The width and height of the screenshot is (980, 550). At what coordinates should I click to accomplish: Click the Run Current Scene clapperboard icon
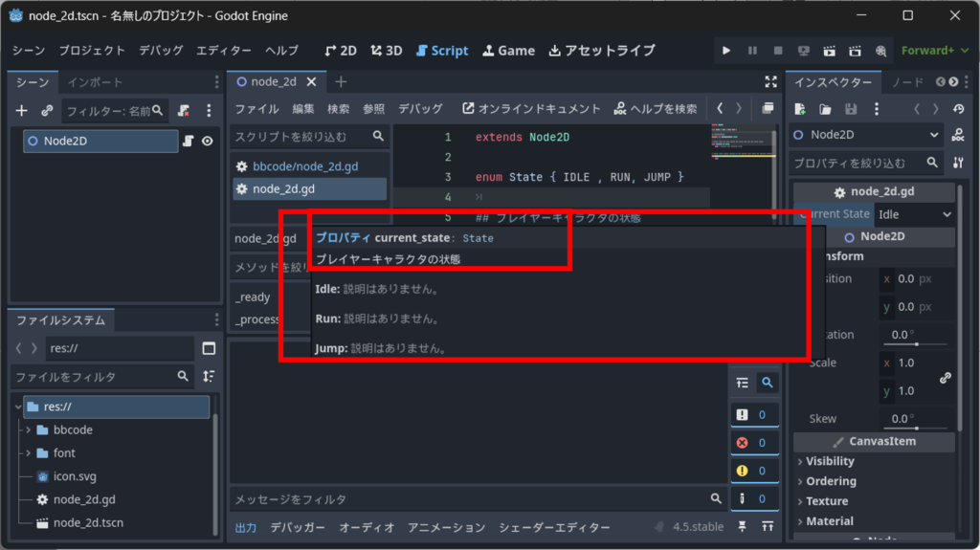pyautogui.click(x=830, y=51)
